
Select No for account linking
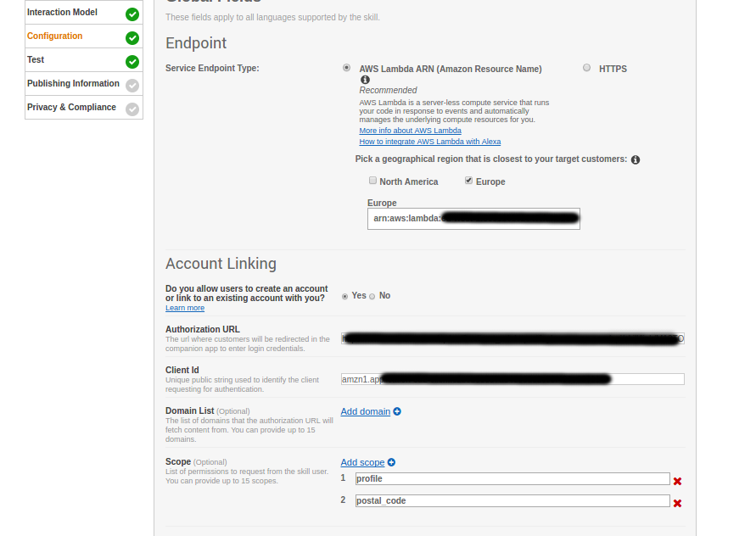click(x=372, y=297)
